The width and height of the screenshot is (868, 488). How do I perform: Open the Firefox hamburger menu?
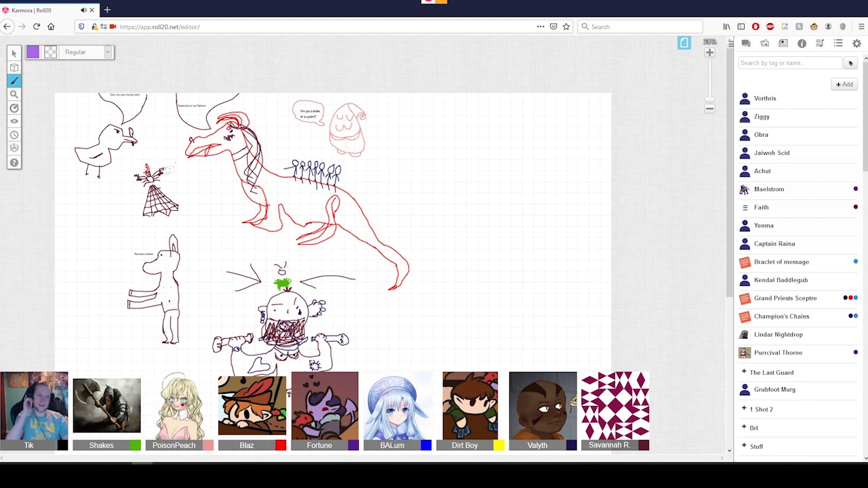point(862,26)
